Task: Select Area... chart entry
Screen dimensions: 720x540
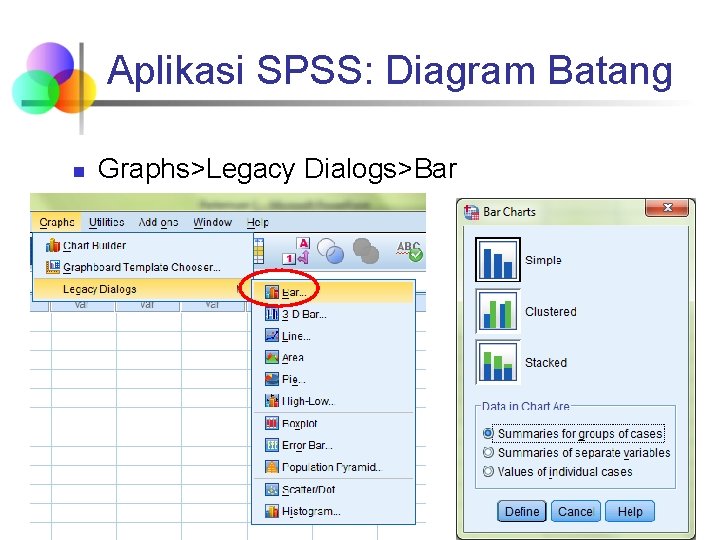Action: pyautogui.click(x=334, y=358)
